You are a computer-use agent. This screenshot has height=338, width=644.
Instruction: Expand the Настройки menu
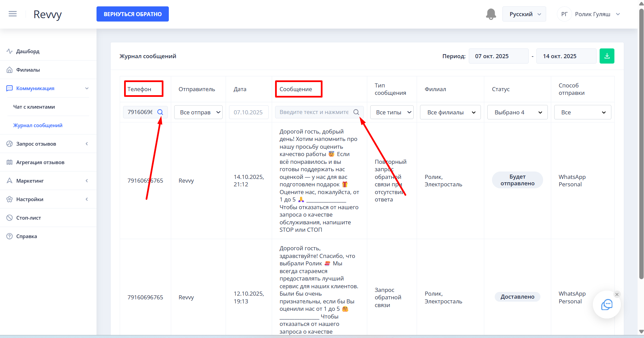click(87, 199)
